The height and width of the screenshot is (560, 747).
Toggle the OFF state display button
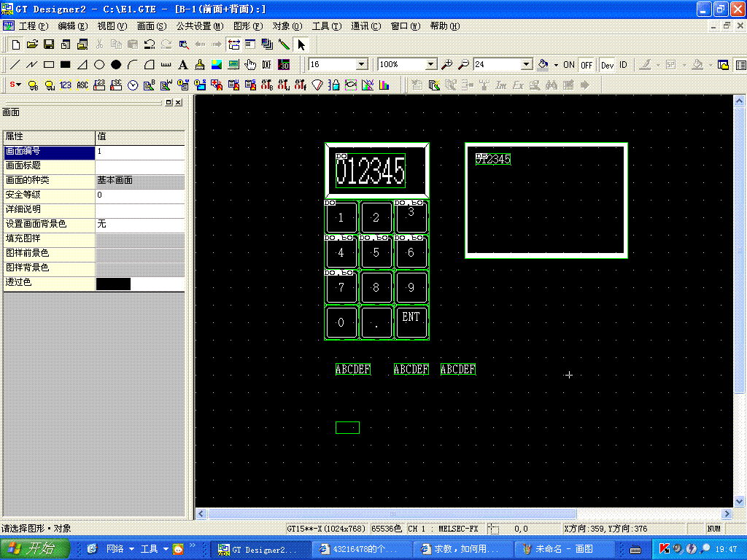(x=587, y=65)
